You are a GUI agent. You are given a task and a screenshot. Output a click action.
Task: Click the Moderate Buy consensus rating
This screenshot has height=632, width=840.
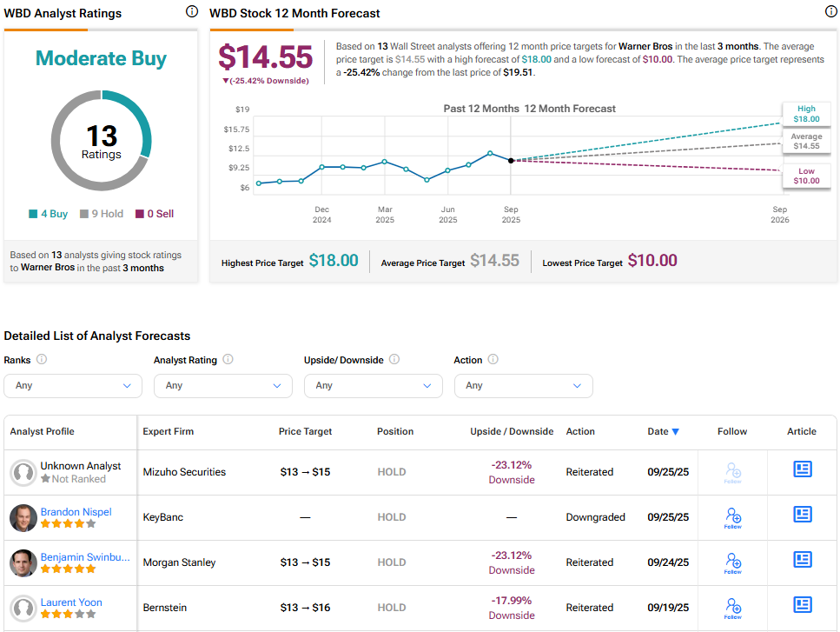pos(102,58)
